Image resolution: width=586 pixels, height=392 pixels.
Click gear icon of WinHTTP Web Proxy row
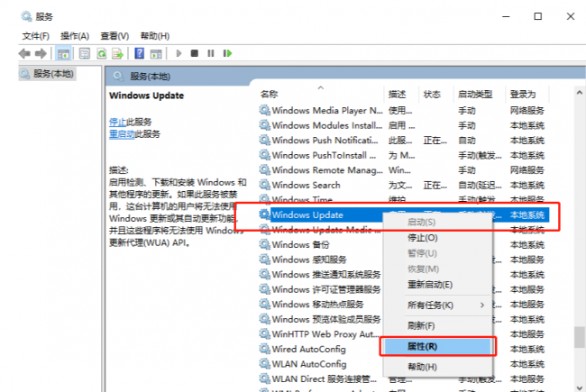click(264, 334)
